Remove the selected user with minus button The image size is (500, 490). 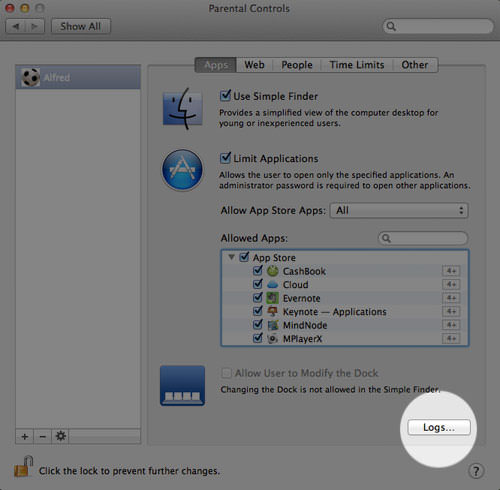point(42,436)
